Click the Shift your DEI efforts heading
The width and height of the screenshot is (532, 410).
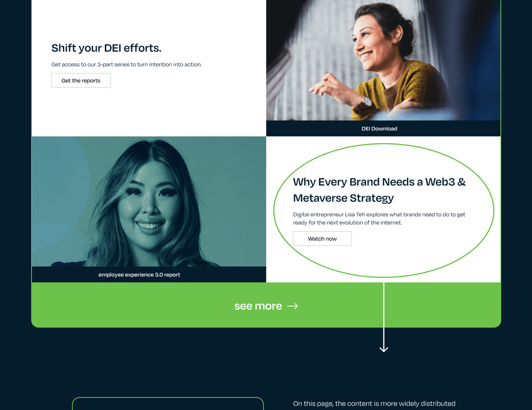click(x=106, y=48)
